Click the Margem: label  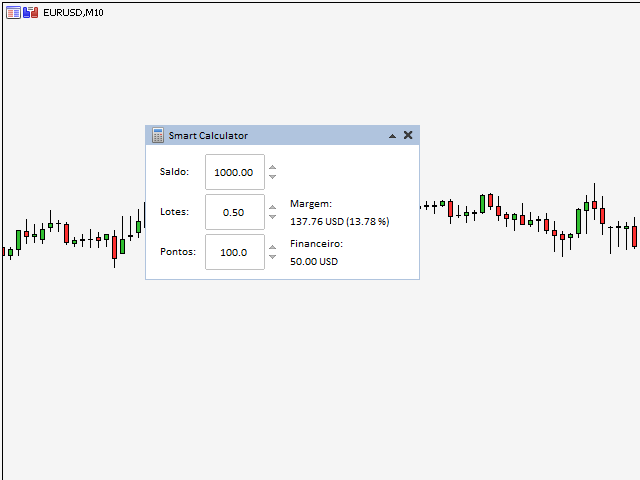click(x=311, y=204)
